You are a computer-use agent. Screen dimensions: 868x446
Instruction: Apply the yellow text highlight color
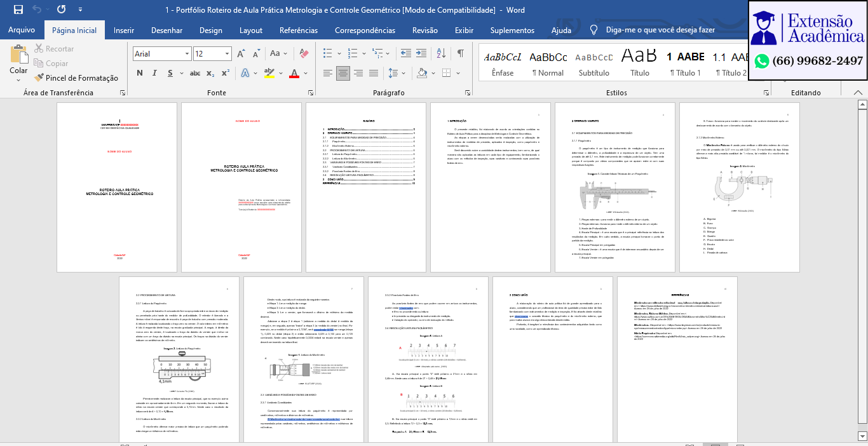click(x=269, y=73)
